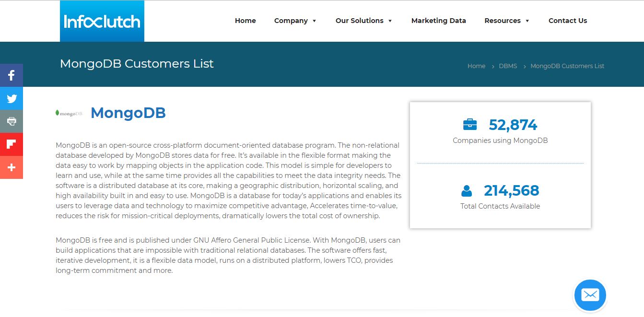This screenshot has width=644, height=317.
Task: Click MongoDB Customers List breadcrumb
Action: click(x=567, y=66)
